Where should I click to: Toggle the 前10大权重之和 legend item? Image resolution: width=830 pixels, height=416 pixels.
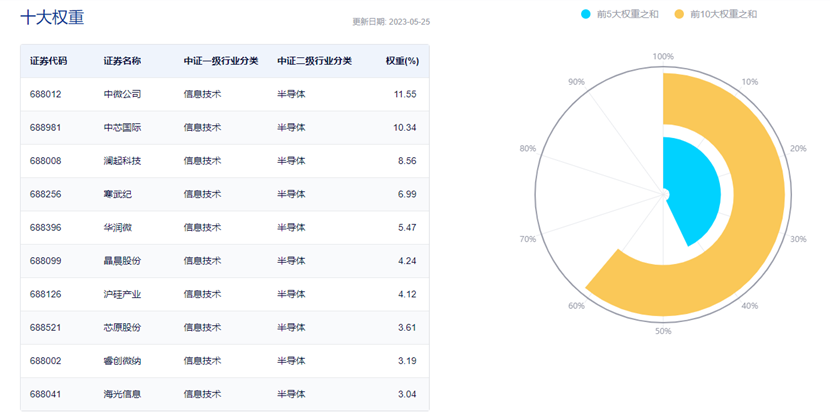pyautogui.click(x=715, y=14)
